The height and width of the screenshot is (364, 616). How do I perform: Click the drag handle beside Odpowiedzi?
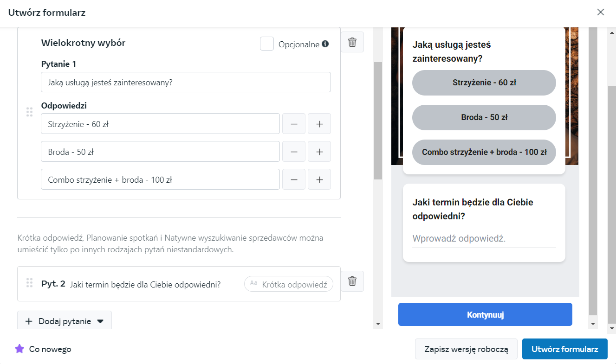(29, 112)
